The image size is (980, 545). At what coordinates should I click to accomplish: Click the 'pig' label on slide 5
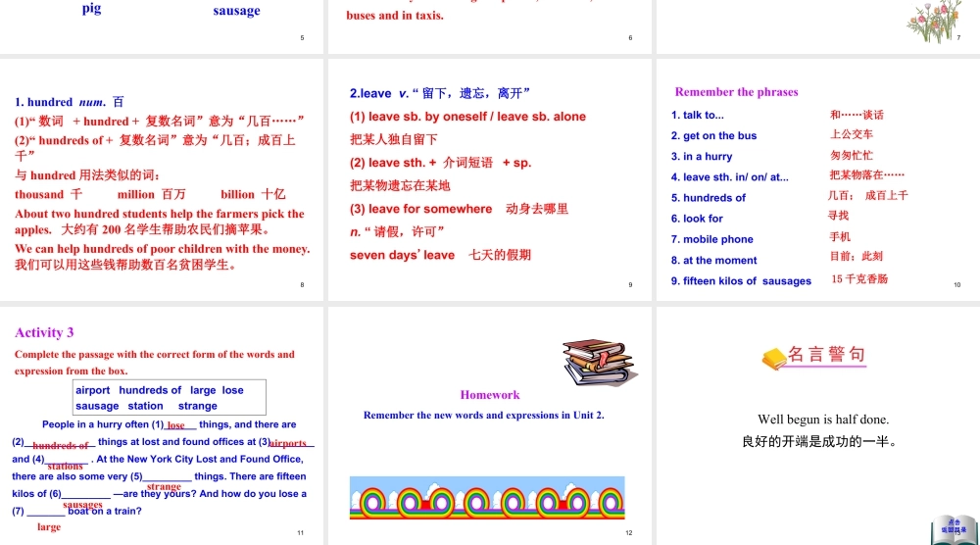point(91,9)
